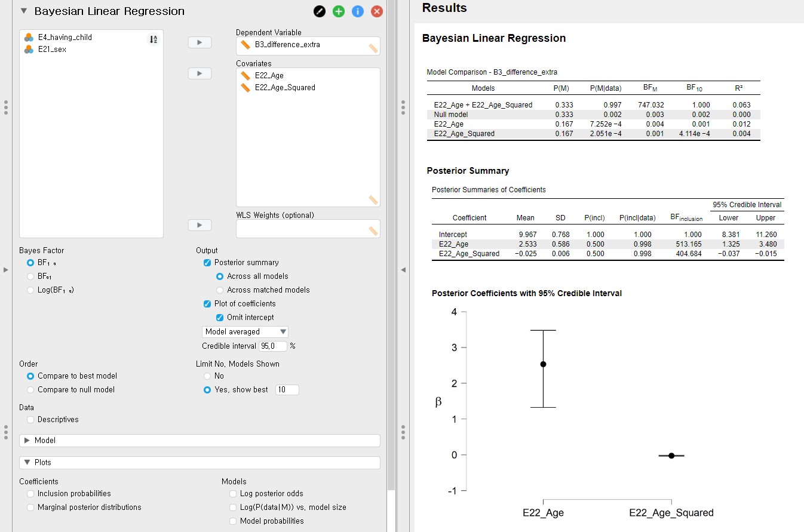The height and width of the screenshot is (532, 804).
Task: Choose Compare to null model
Action: (x=30, y=390)
